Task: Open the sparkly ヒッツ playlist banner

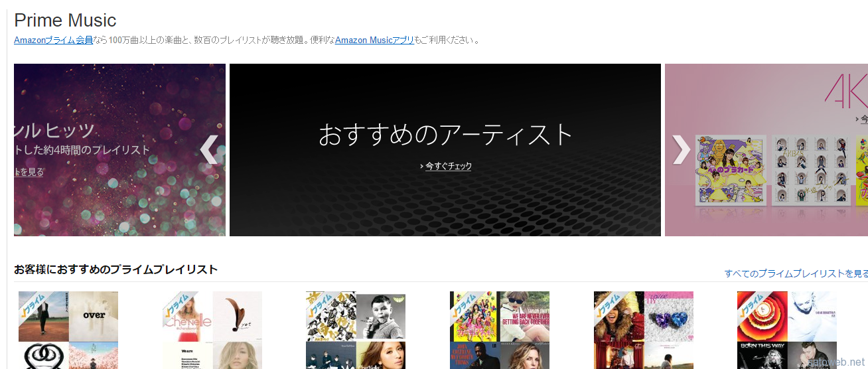Action: pyautogui.click(x=119, y=150)
